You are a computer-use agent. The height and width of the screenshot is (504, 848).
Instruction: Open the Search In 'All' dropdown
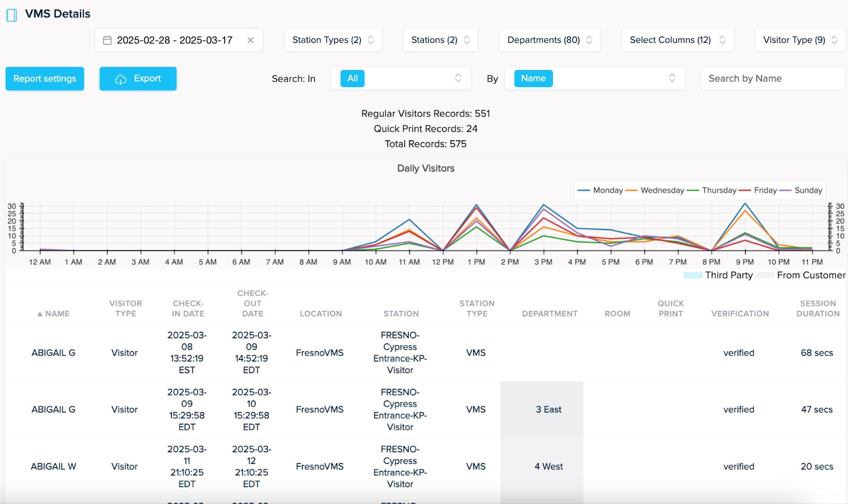402,78
